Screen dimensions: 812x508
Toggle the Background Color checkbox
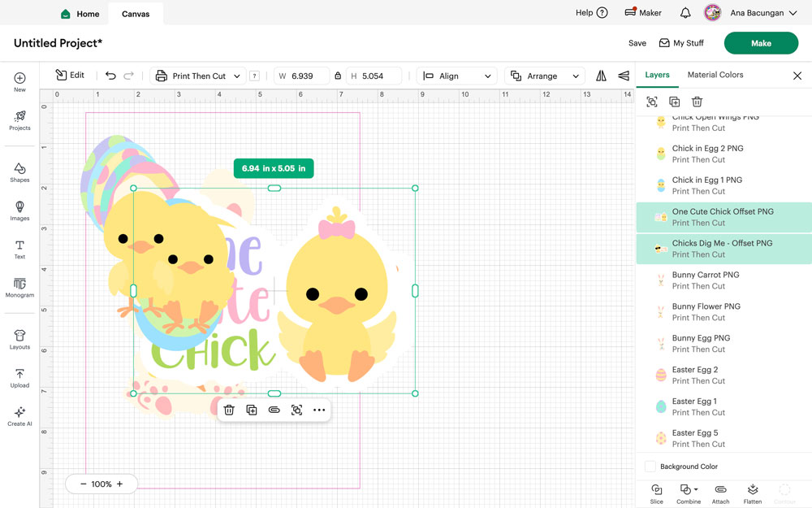pos(650,466)
